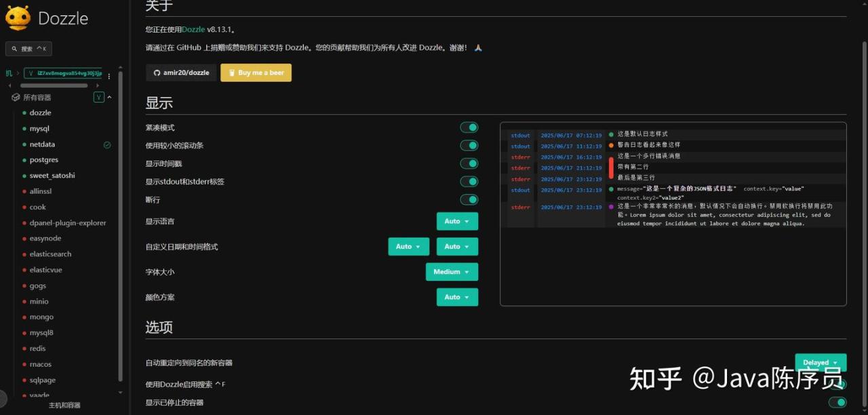
Task: Toggle the 断行 line wrap switch
Action: click(x=469, y=199)
